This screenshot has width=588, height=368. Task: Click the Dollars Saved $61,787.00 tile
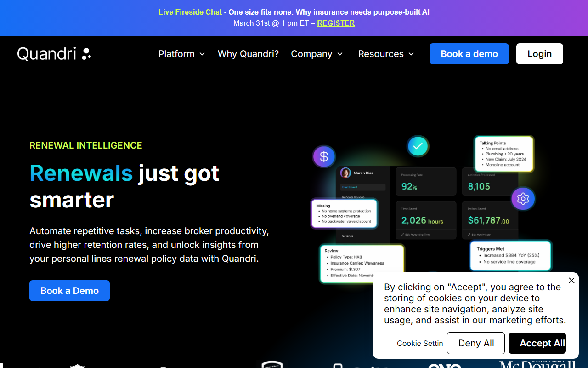491,220
